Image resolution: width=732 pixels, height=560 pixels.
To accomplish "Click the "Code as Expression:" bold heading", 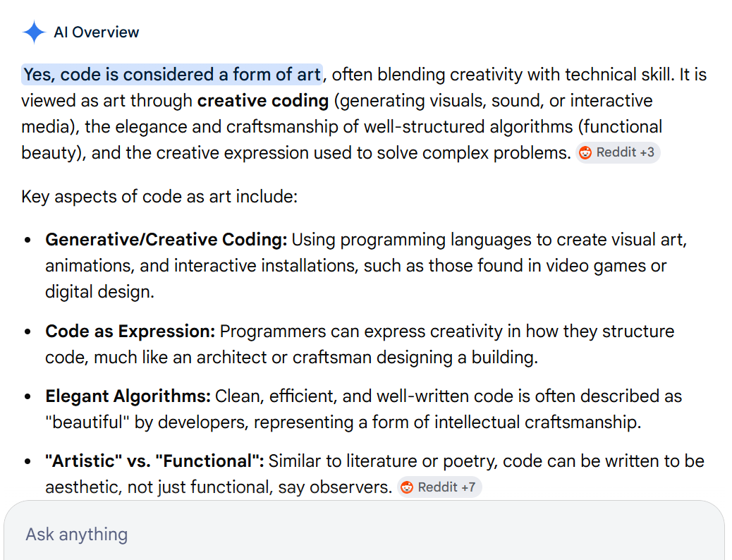I will tap(130, 331).
